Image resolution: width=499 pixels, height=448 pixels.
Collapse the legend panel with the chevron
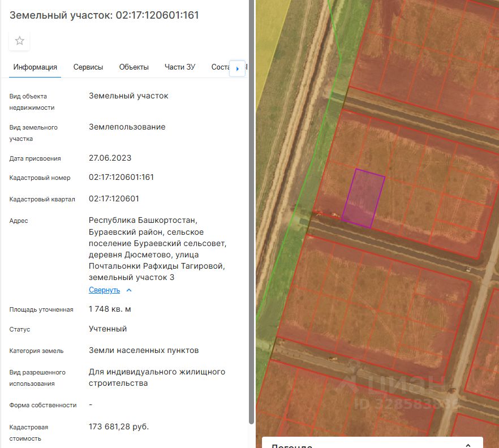coord(468,445)
